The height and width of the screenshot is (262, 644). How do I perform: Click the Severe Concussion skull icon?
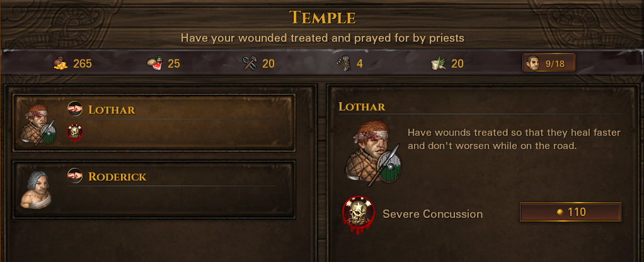(358, 214)
